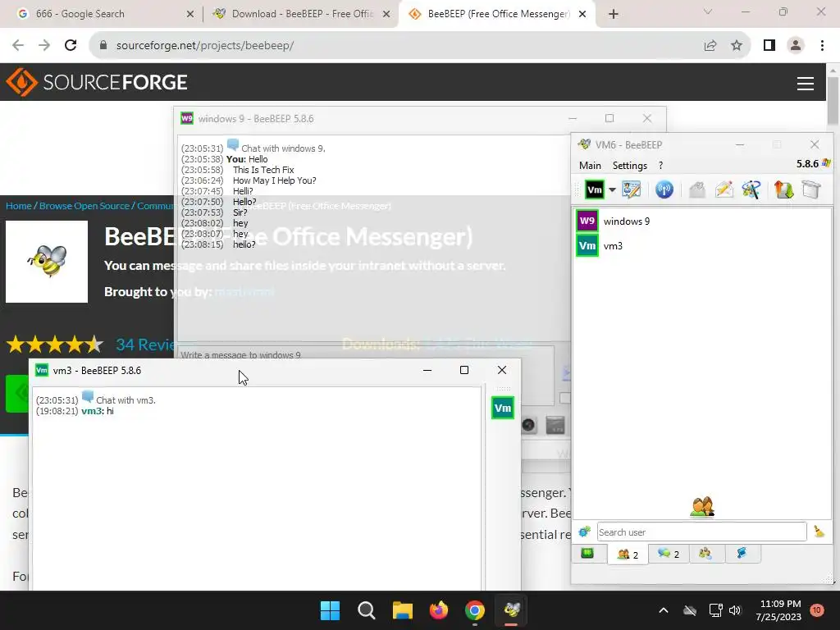840x630 pixels.
Task: Follow the 'Browse Open Source' breadcrumb
Action: [84, 206]
